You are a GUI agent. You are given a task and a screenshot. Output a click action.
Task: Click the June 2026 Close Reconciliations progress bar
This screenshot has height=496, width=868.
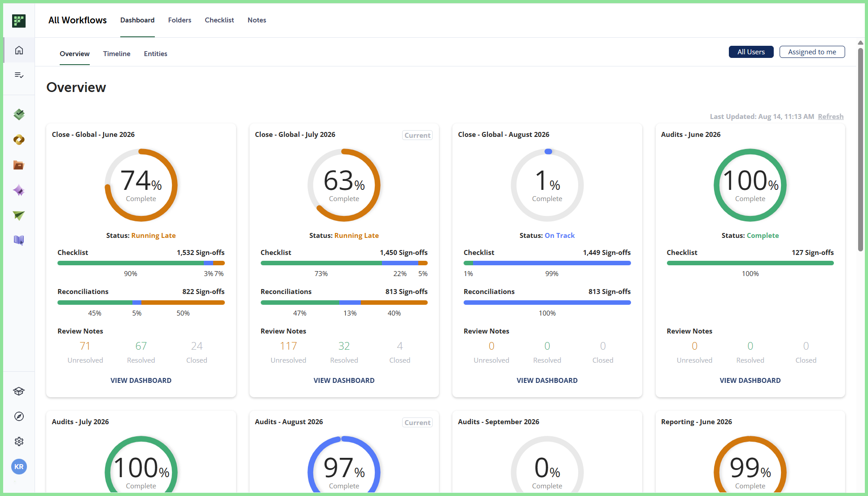click(141, 303)
